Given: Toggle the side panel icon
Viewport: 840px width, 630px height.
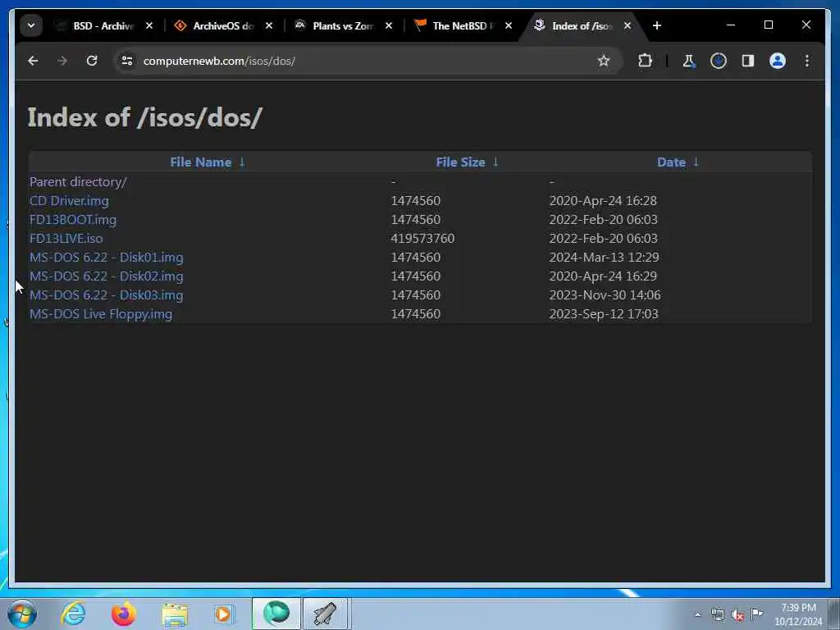Looking at the screenshot, I should point(748,61).
